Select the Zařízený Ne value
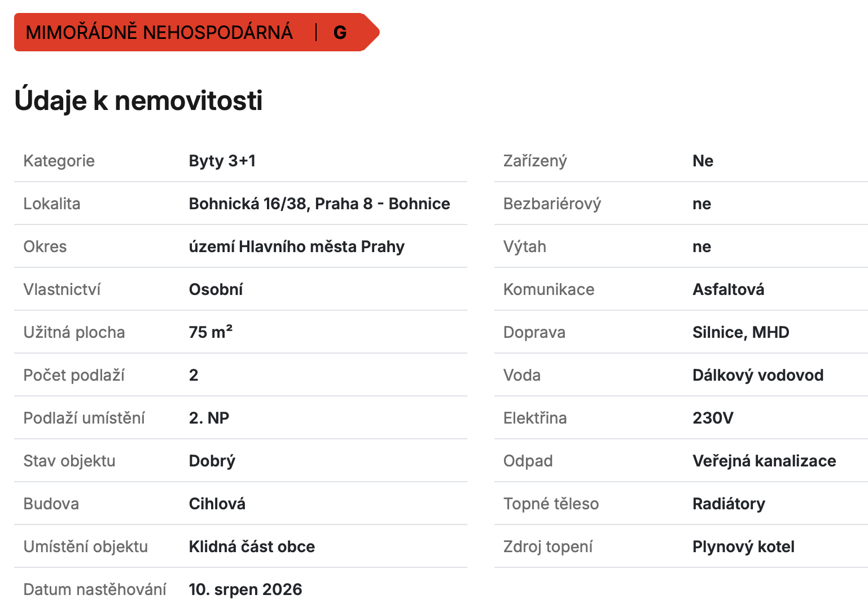 click(703, 161)
